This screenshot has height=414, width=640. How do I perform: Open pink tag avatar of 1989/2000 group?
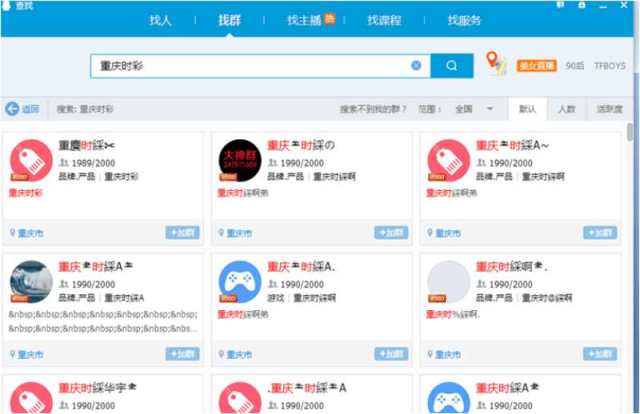(x=31, y=160)
